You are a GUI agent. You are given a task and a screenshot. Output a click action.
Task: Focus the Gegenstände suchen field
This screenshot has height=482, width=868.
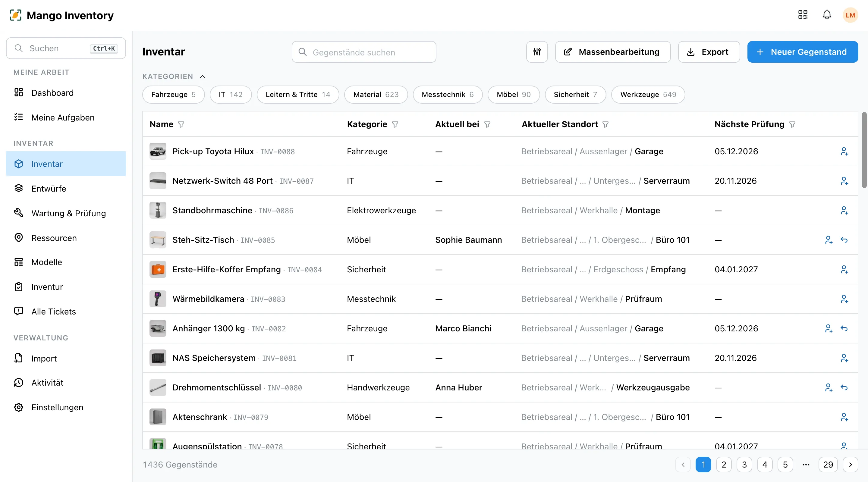(x=364, y=52)
